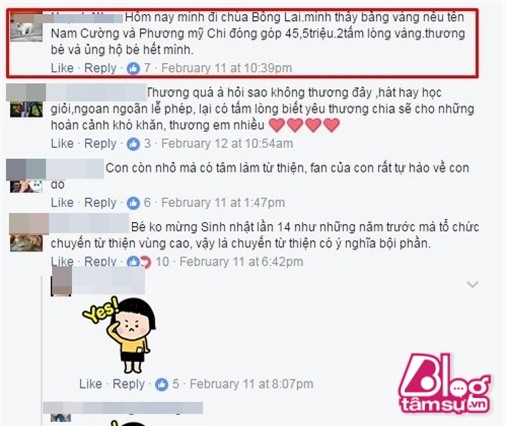Click the Yes! girl sticker
505x426 pixels.
[118, 334]
